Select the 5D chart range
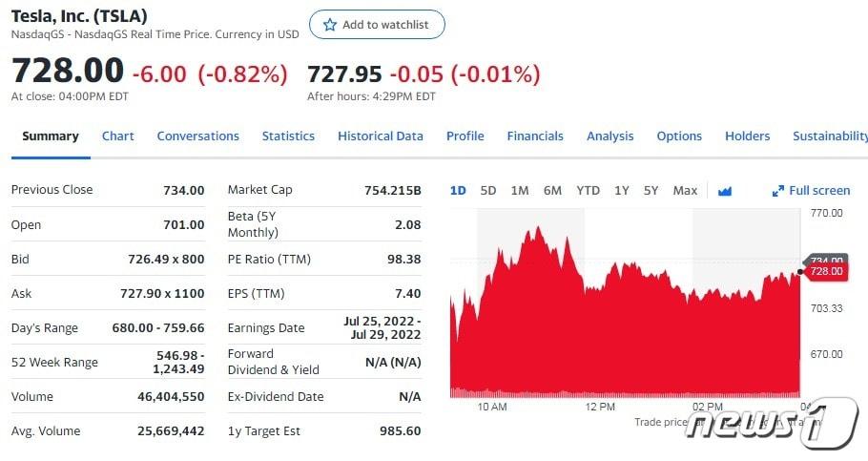Screen dimensions: 868x461 [488, 191]
